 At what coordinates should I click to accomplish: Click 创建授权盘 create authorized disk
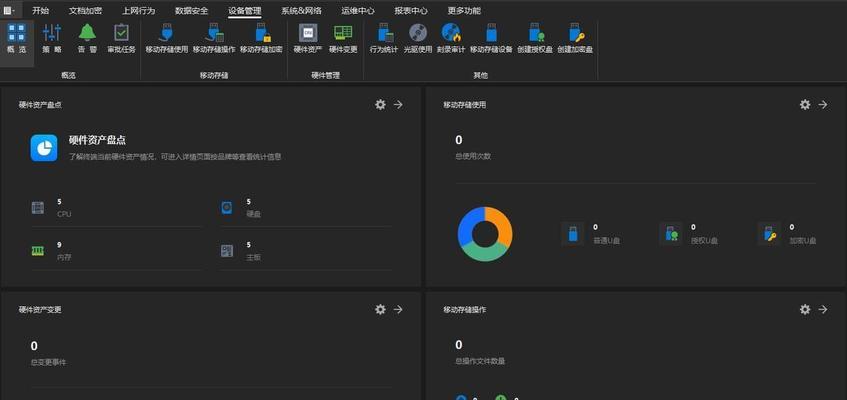point(535,38)
